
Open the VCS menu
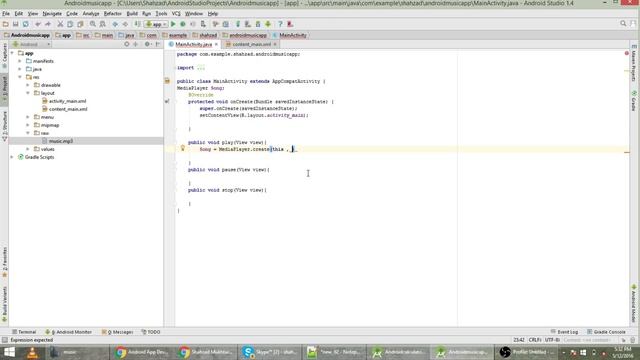pos(176,13)
